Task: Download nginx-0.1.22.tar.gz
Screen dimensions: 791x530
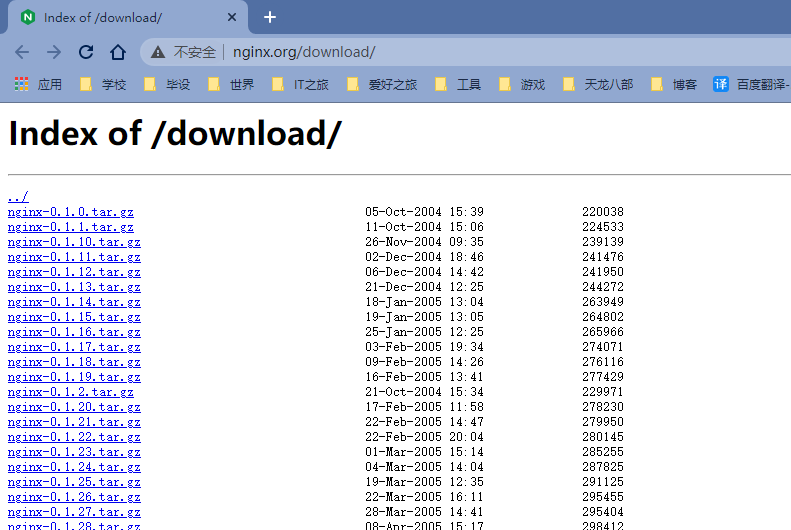Action: pos(74,437)
